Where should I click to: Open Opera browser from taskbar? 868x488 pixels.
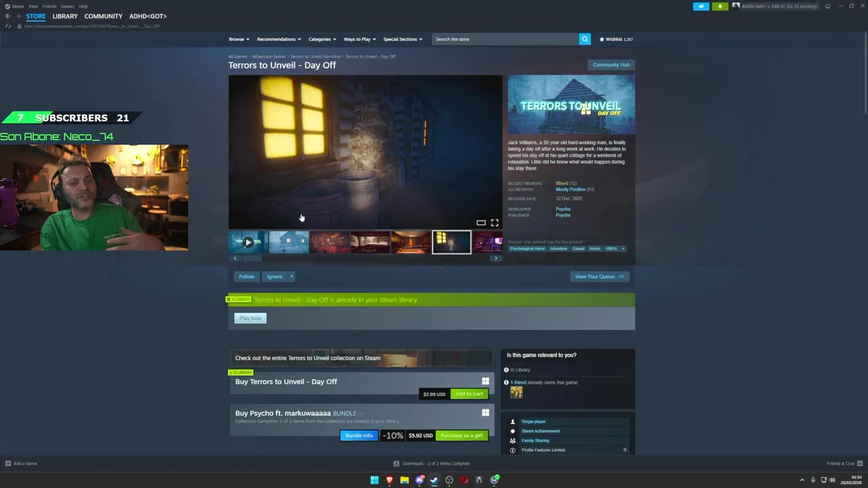[x=464, y=480]
